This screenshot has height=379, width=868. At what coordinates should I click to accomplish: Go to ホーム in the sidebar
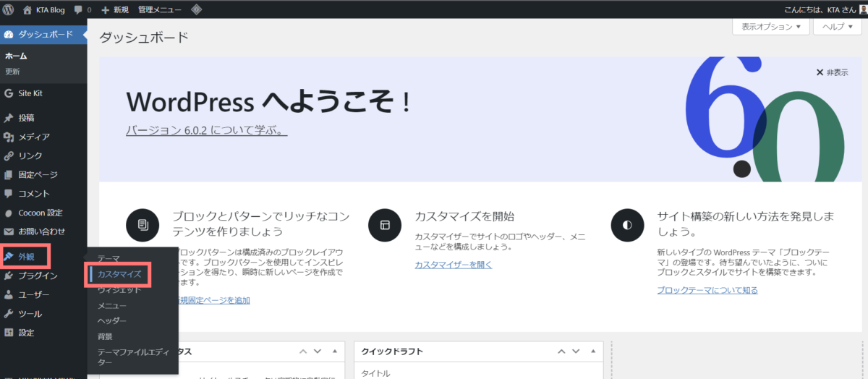click(x=16, y=56)
